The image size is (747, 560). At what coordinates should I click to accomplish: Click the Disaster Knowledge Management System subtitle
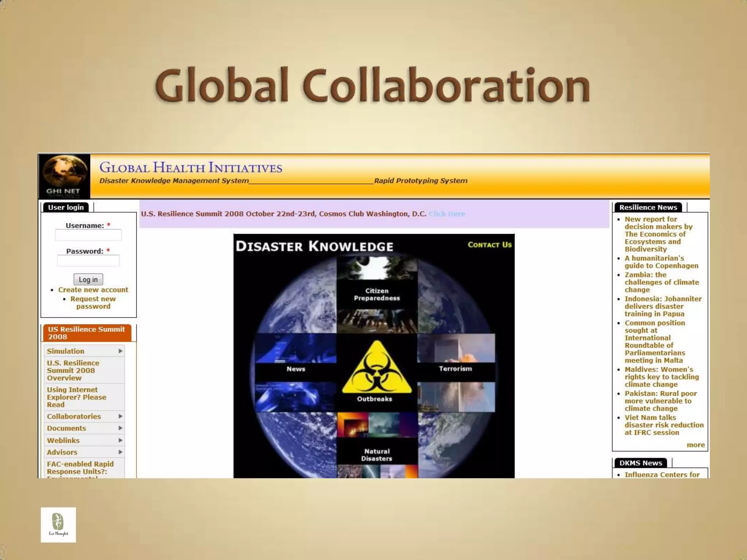pos(174,180)
